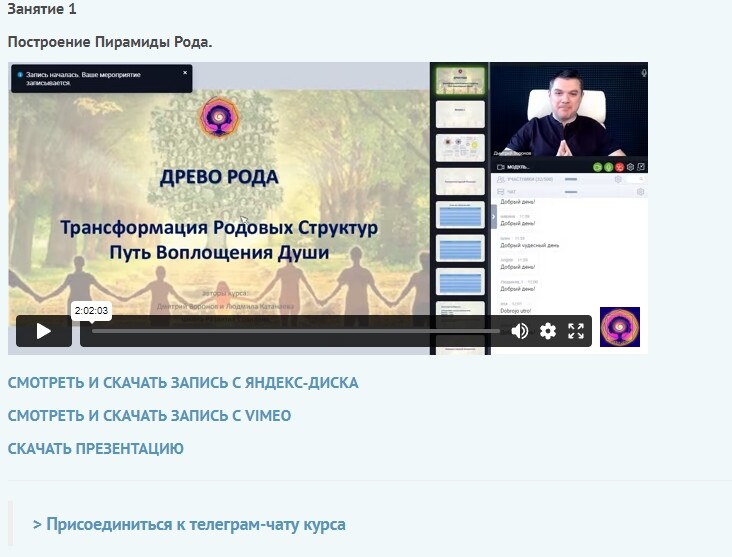732x557 pixels.
Task: Enter fullscreen mode for the video
Action: tap(576, 331)
